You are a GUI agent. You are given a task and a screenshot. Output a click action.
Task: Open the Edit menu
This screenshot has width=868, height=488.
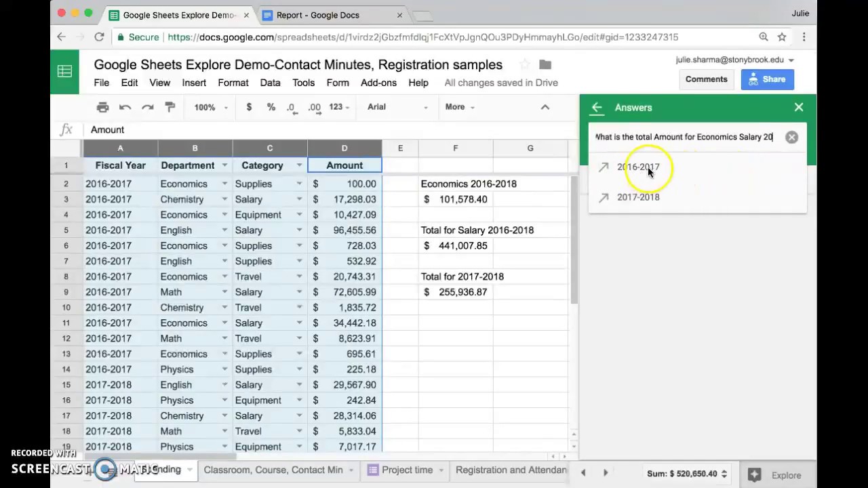(130, 83)
